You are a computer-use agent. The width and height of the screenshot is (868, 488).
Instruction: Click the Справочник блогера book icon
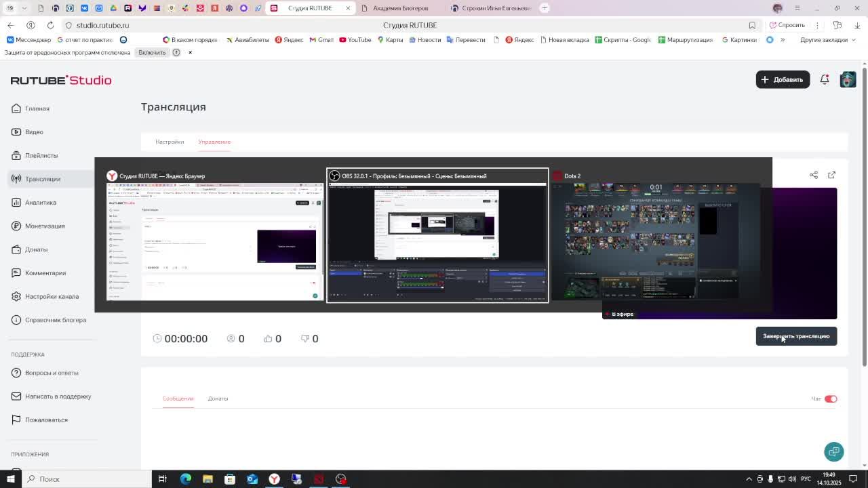tap(16, 320)
